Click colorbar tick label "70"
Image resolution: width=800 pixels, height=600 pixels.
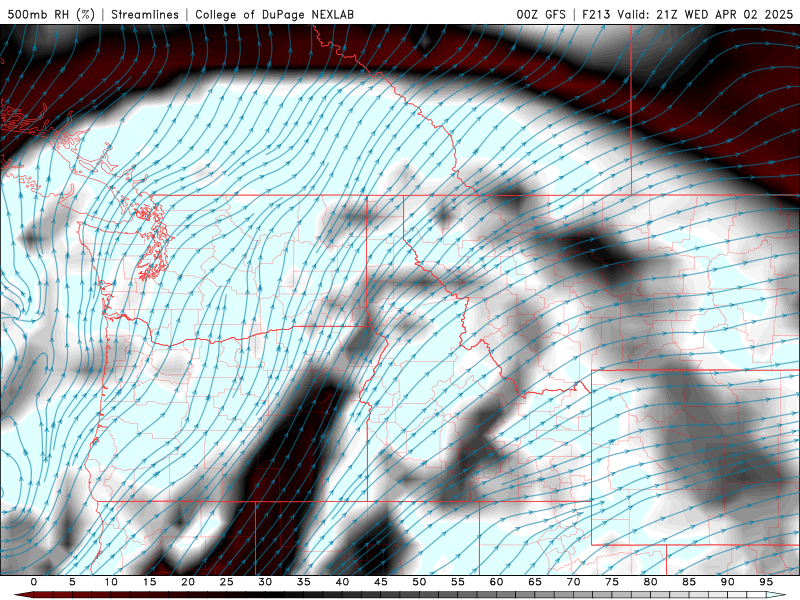(x=573, y=582)
